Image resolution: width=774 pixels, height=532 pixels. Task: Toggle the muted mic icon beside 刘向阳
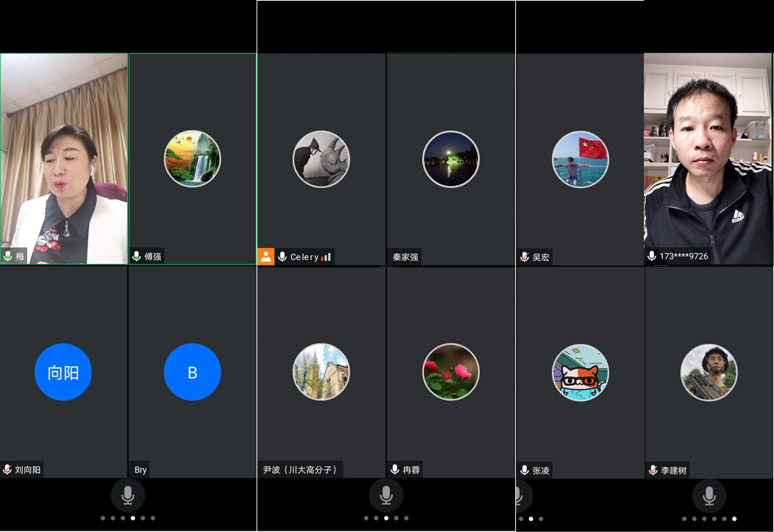click(x=8, y=470)
